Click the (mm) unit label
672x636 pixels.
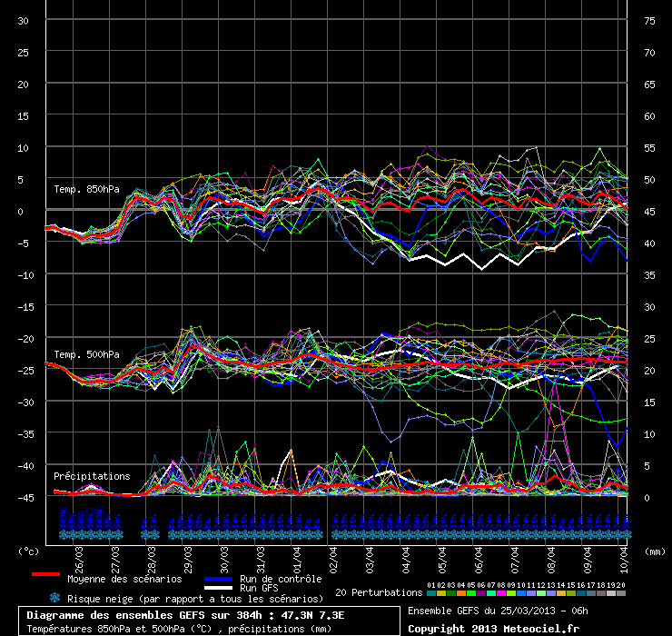click(x=655, y=551)
